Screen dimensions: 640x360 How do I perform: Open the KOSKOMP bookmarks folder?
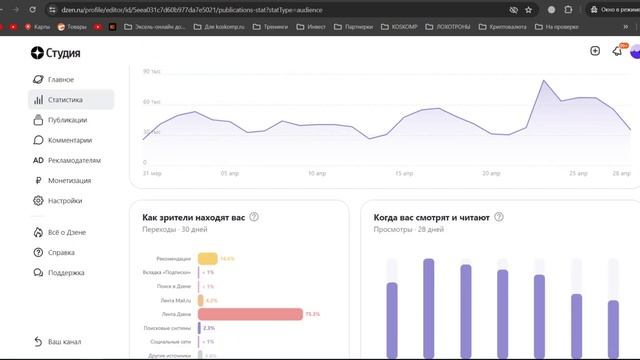tap(399, 27)
